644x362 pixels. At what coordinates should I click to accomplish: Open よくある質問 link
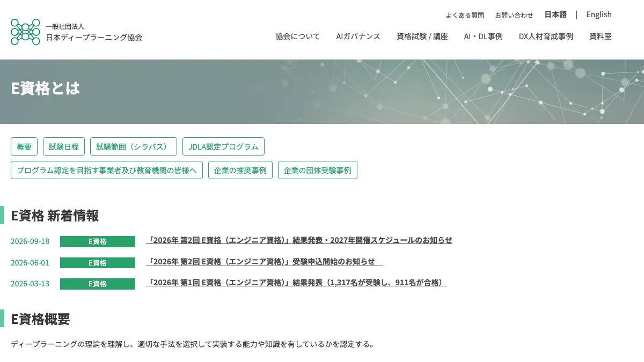[x=465, y=15]
